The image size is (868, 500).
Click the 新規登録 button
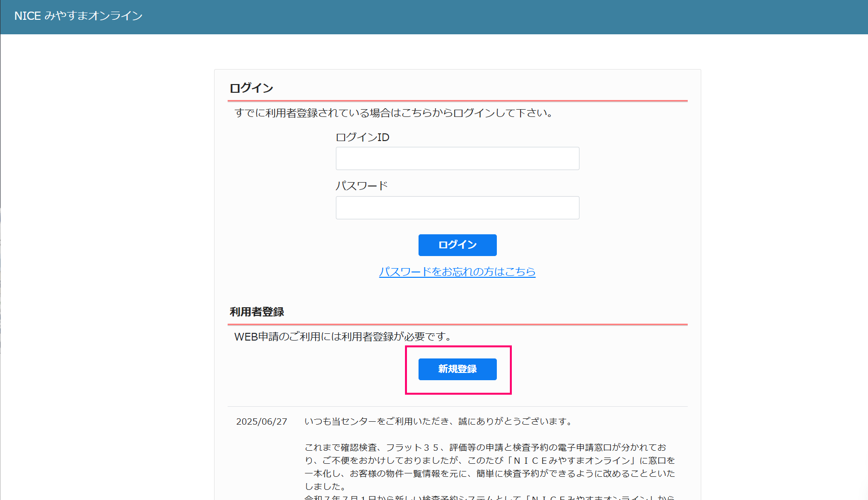pyautogui.click(x=457, y=369)
